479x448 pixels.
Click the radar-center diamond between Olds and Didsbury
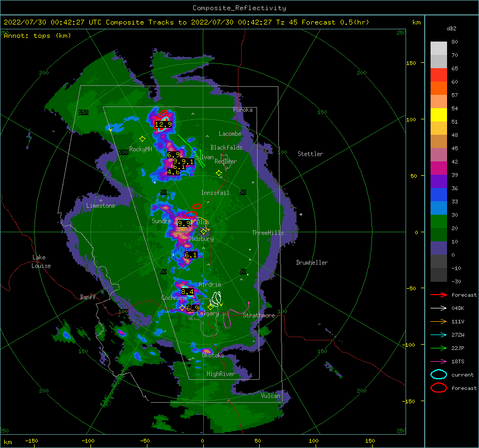[203, 232]
